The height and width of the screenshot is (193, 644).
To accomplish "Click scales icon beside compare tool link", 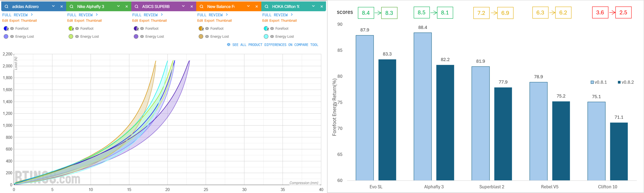I will pos(228,45).
